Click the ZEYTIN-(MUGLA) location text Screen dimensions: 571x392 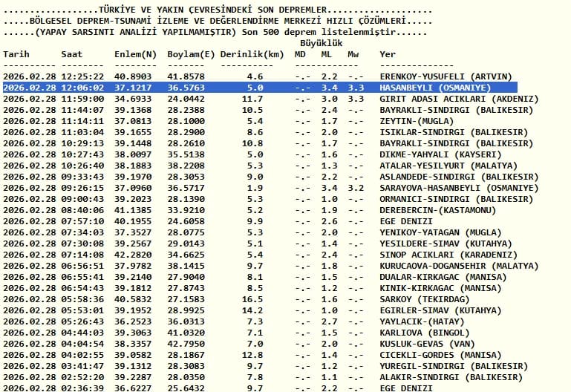(417, 121)
